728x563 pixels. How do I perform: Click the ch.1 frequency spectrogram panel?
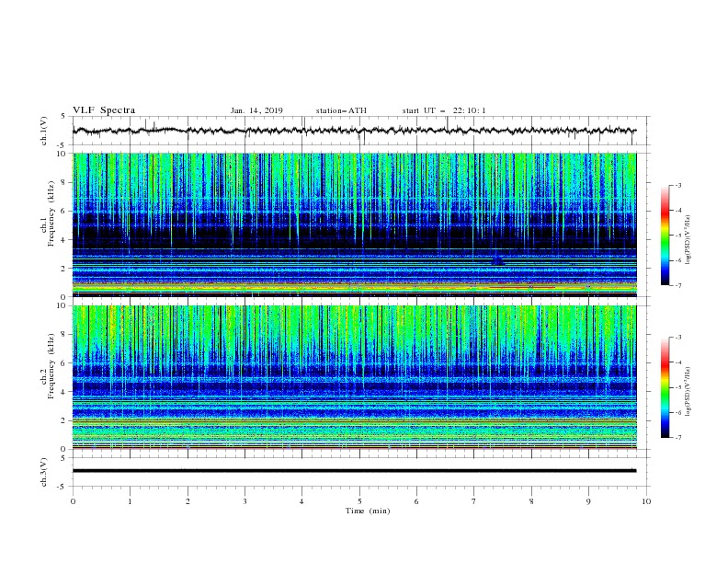355,224
